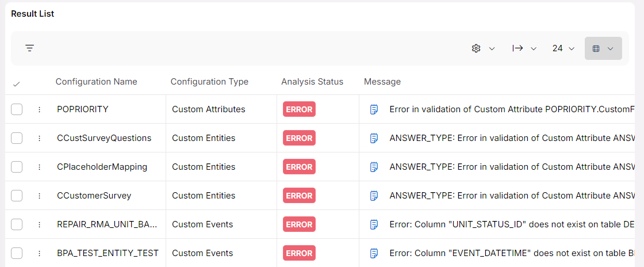Image resolution: width=644 pixels, height=267 pixels.
Task: Select the BPA_TEST_ENTITY_TEST configuration name
Action: coord(108,253)
